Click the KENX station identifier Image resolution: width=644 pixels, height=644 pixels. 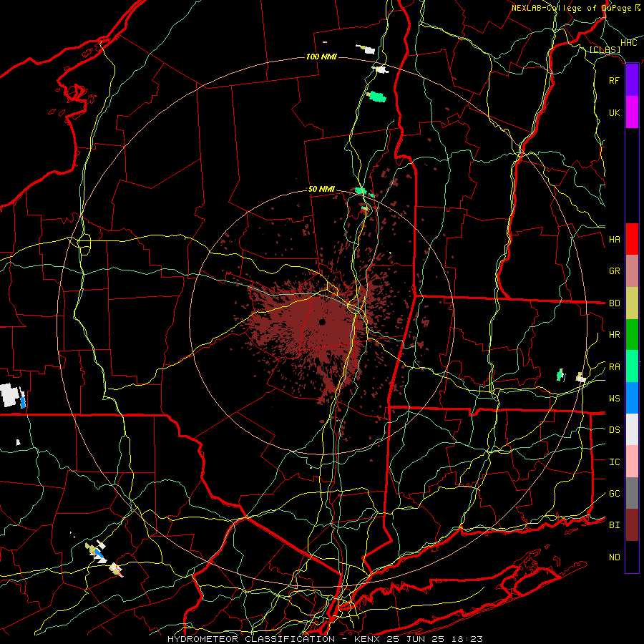point(369,639)
